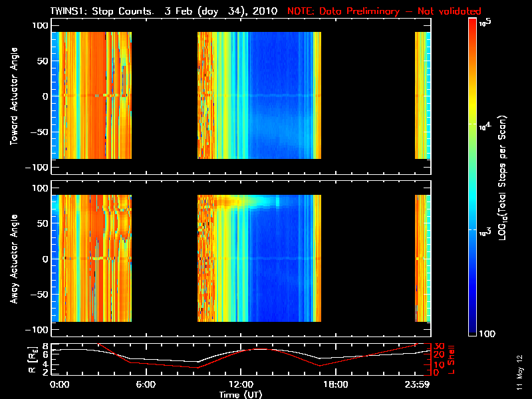This screenshot has height=399, width=532.
Task: Click the bright feature near 80 degrees in the Away panel
Action: click(x=247, y=201)
